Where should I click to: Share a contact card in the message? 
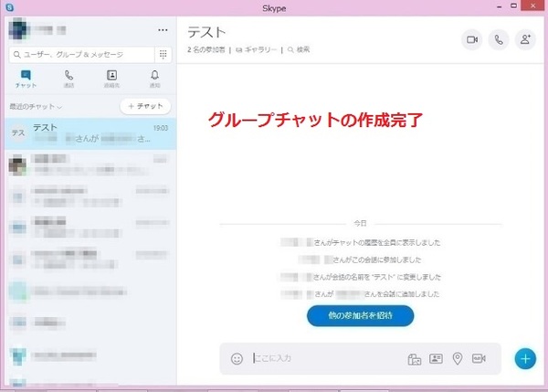pyautogui.click(x=436, y=359)
